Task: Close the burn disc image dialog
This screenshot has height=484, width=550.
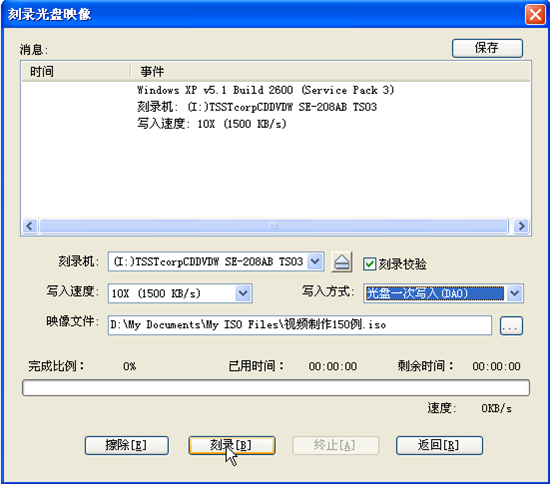Action: (535, 14)
